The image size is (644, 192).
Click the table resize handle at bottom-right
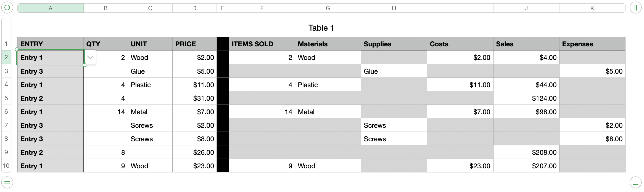click(x=635, y=182)
